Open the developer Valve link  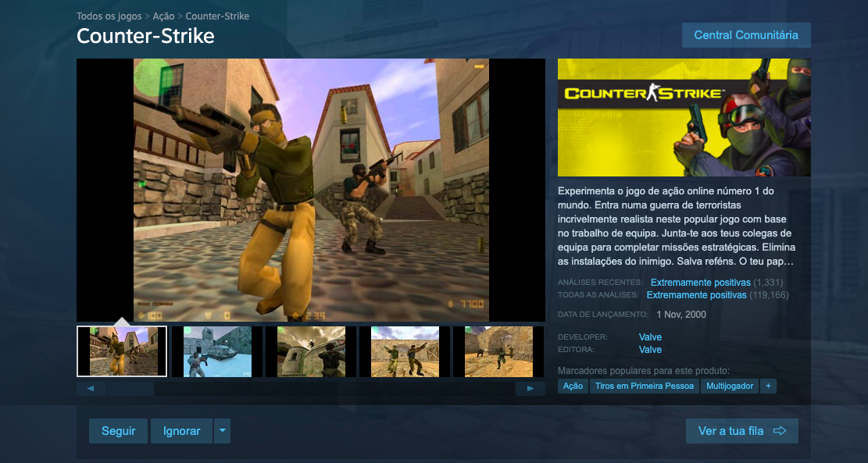pos(650,337)
